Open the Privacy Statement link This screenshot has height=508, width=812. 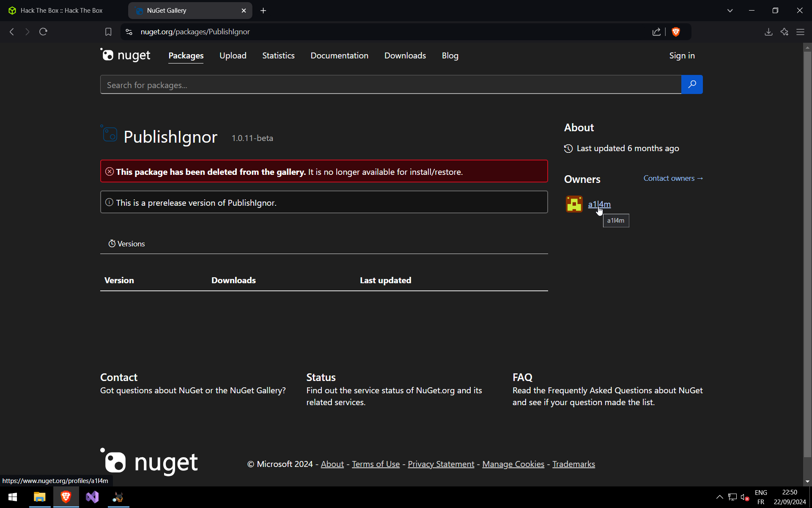441,464
